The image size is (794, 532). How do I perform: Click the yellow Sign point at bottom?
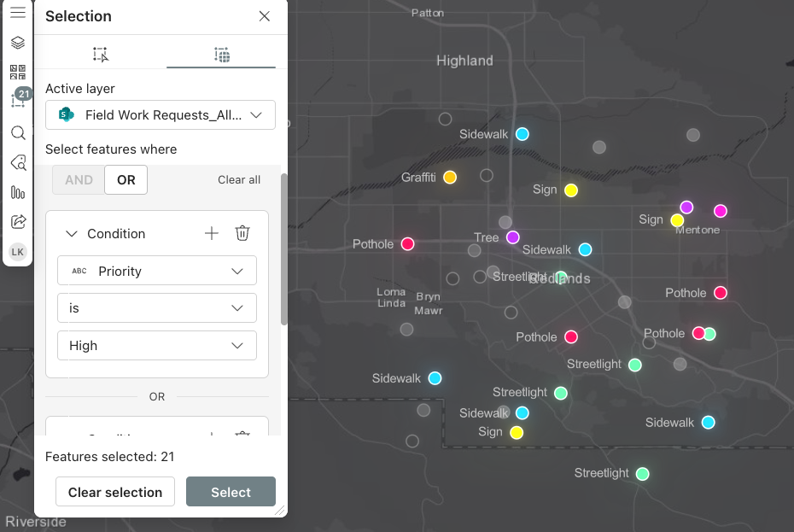(x=517, y=433)
